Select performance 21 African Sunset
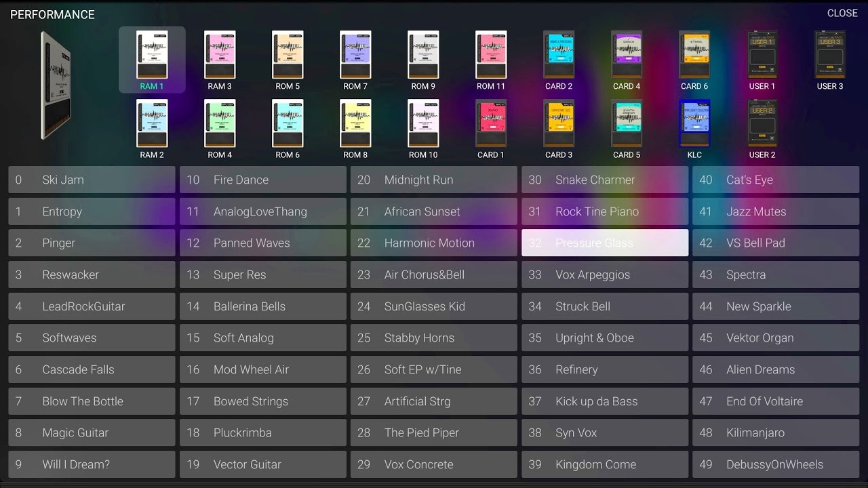This screenshot has height=488, width=868. (x=434, y=211)
